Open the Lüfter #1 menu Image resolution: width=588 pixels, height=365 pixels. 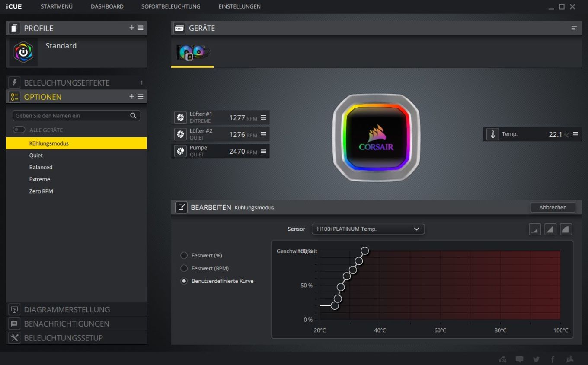tap(263, 117)
